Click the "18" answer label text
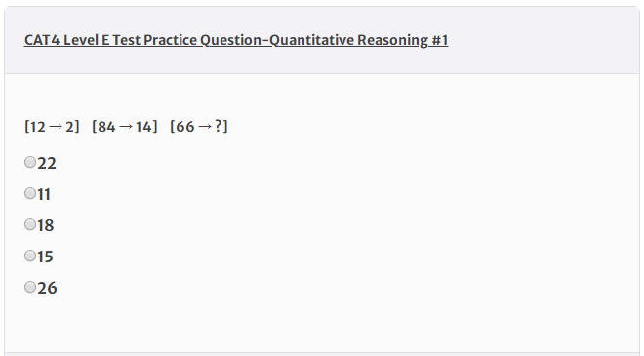Screen dimensions: 644x356 pyautogui.click(x=46, y=226)
